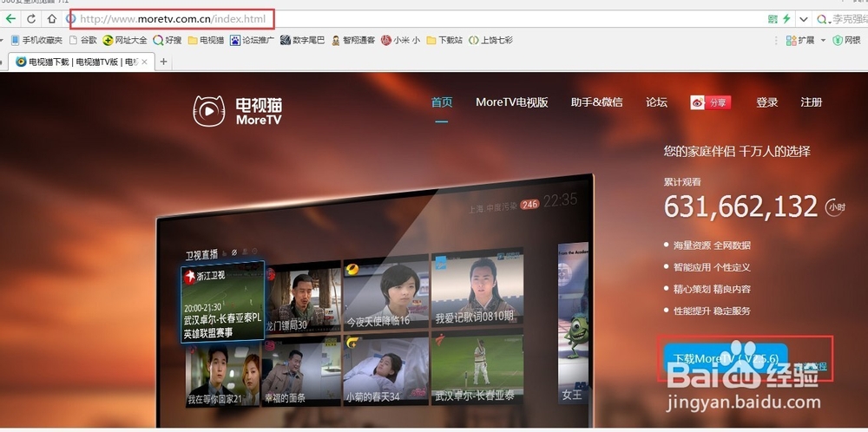The image size is (868, 432).
Task: Click the 下载MoreTV (V2.5.6) download button
Action: pos(725,359)
